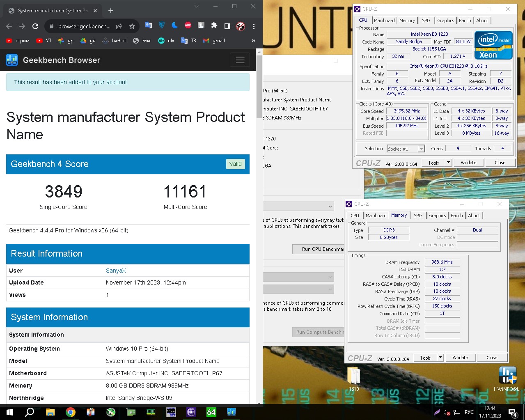Open the стрим YouTube bookmark
This screenshot has height=420, width=525.
click(x=18, y=41)
